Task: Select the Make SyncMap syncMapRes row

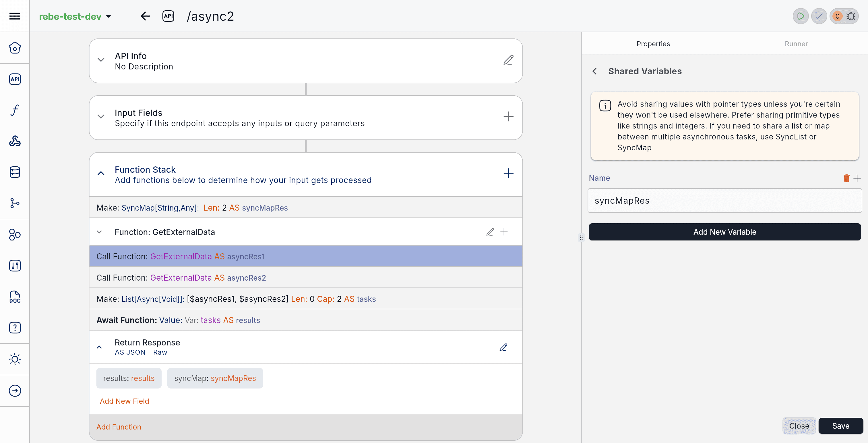Action: click(306, 208)
